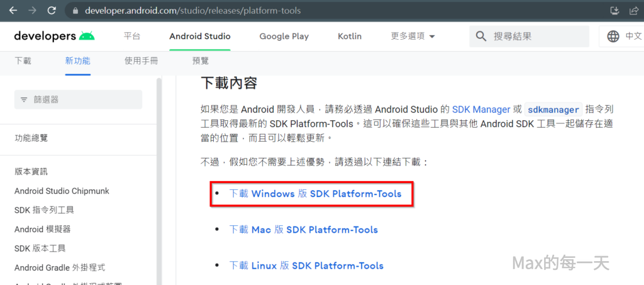Click the browser forward arrow
Image resolution: width=644 pixels, height=285 pixels.
click(32, 11)
